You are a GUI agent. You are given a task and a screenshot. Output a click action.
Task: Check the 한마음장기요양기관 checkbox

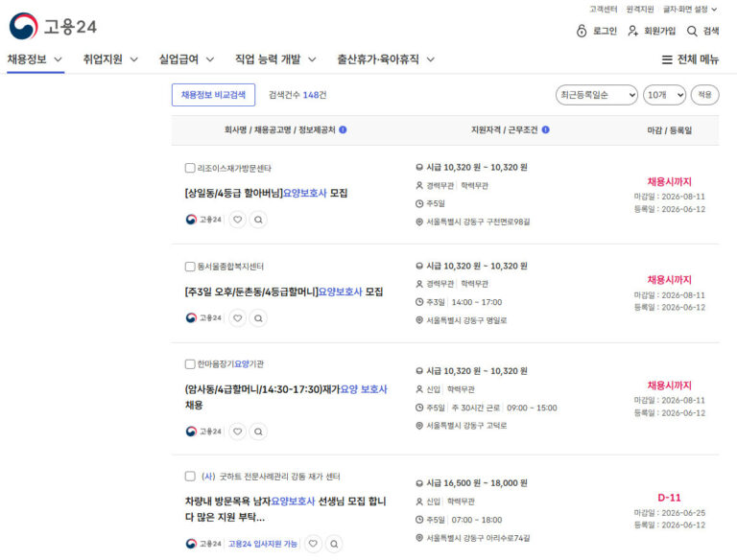(x=190, y=364)
